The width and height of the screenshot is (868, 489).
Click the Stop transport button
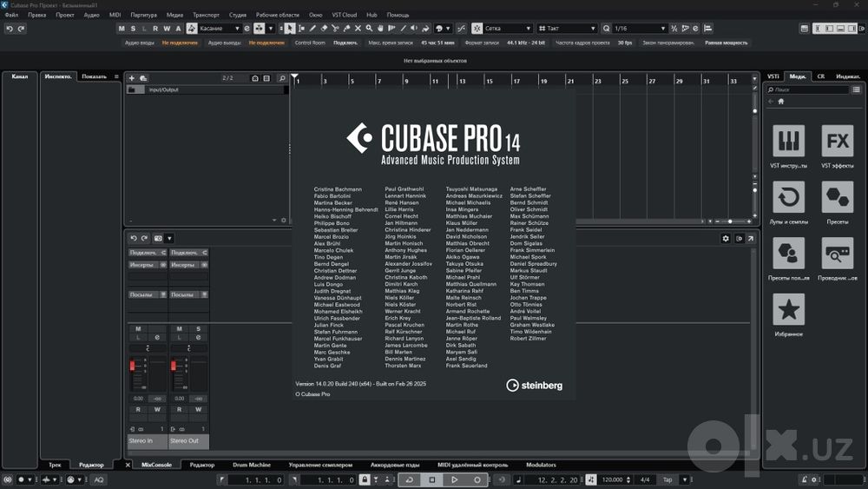click(431, 479)
